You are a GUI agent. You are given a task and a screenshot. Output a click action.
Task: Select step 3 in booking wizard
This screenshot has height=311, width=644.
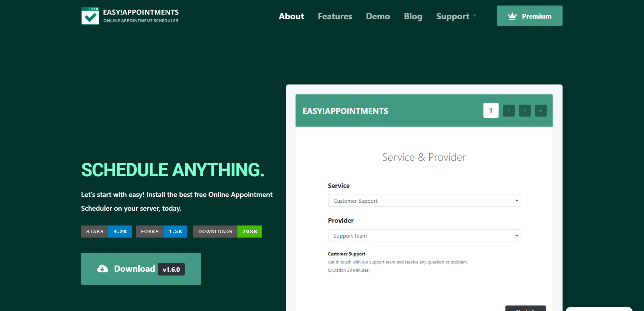(525, 111)
